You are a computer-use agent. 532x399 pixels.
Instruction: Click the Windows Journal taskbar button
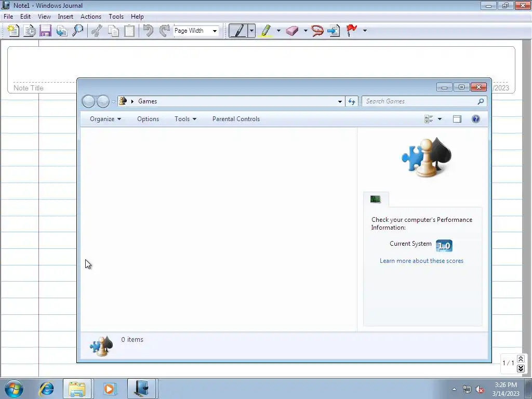(x=142, y=389)
